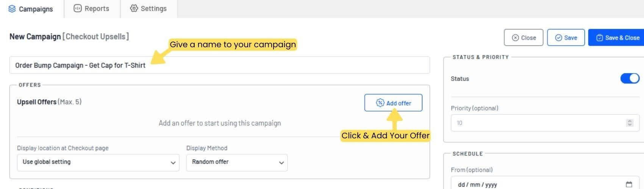The image size is (644, 189).
Task: Expand the Display Method dropdown
Action: 237,163
